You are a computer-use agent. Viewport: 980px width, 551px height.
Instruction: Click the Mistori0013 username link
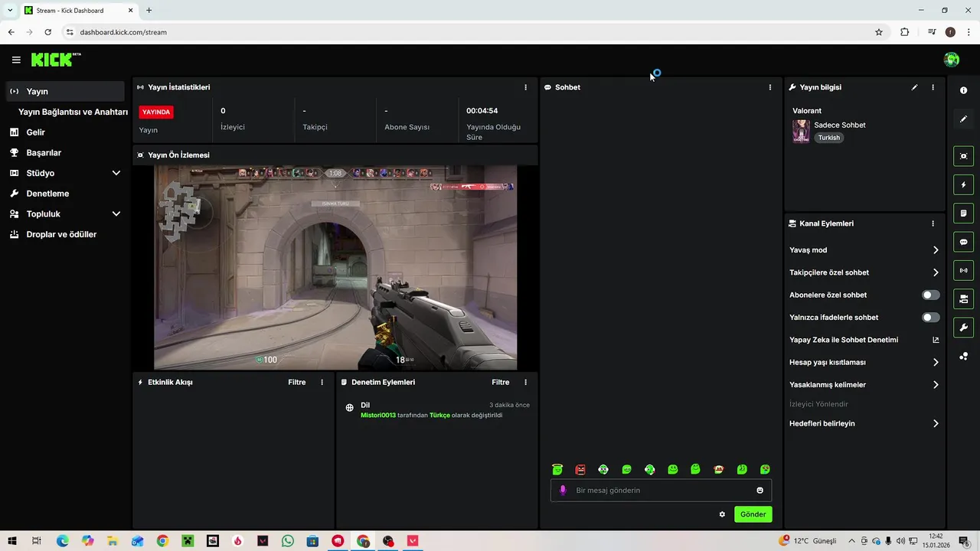tap(378, 415)
